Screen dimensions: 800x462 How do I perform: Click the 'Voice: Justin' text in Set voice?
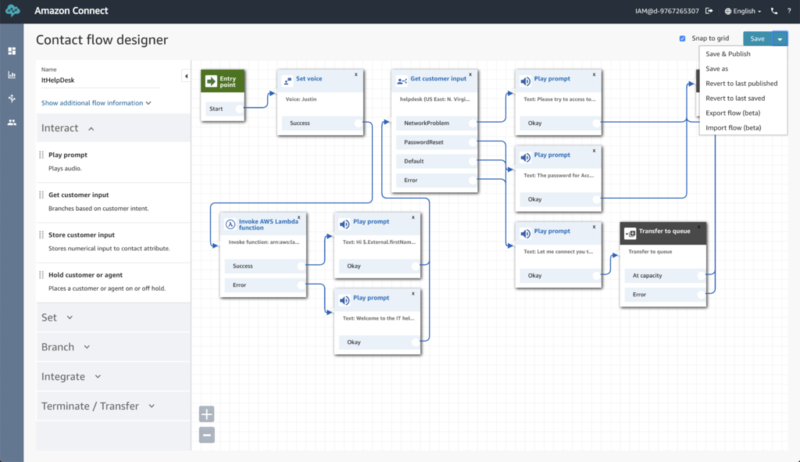(301, 99)
